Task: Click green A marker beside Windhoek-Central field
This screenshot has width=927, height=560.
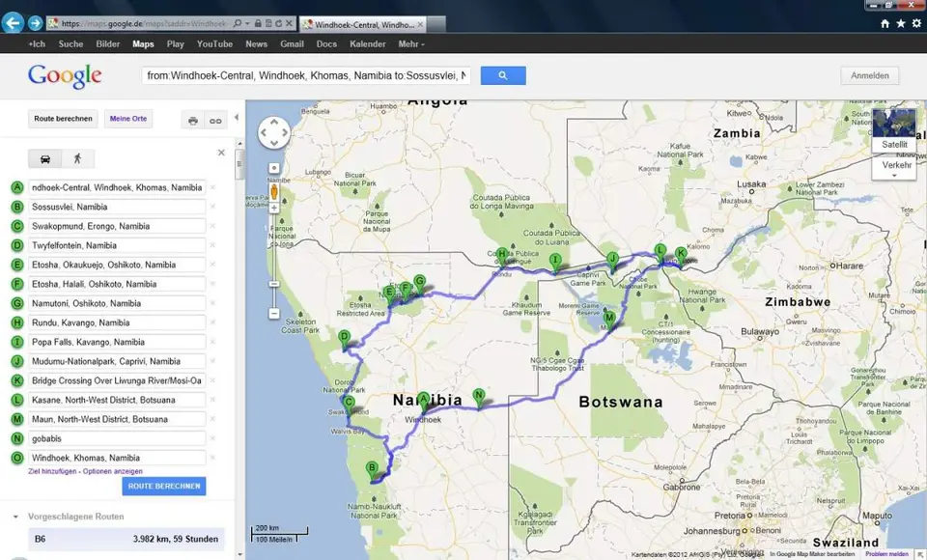Action: click(x=17, y=187)
